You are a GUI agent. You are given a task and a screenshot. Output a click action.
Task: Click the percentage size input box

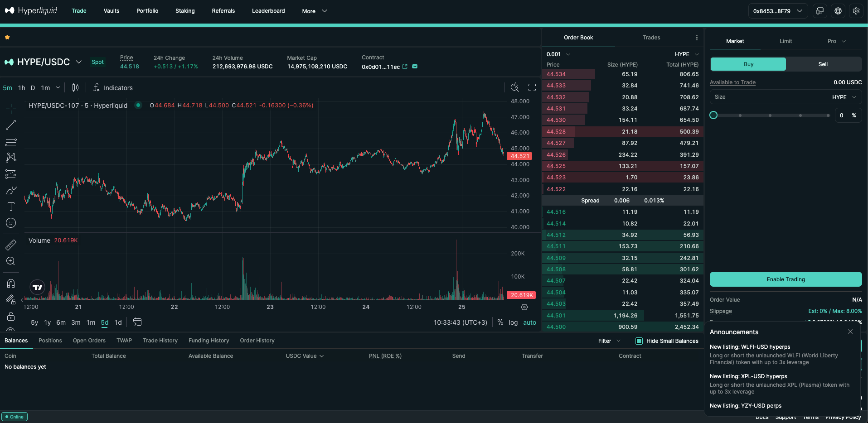pos(848,115)
